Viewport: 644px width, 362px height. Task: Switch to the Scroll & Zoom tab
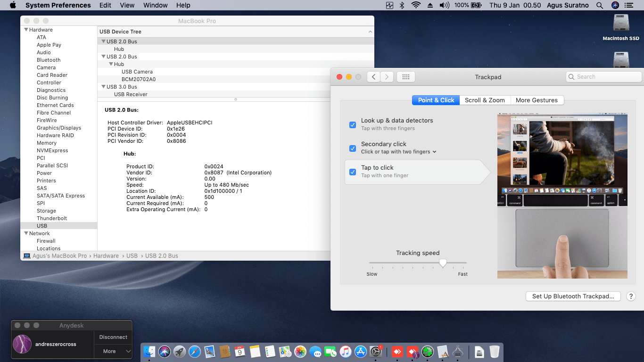(485, 100)
